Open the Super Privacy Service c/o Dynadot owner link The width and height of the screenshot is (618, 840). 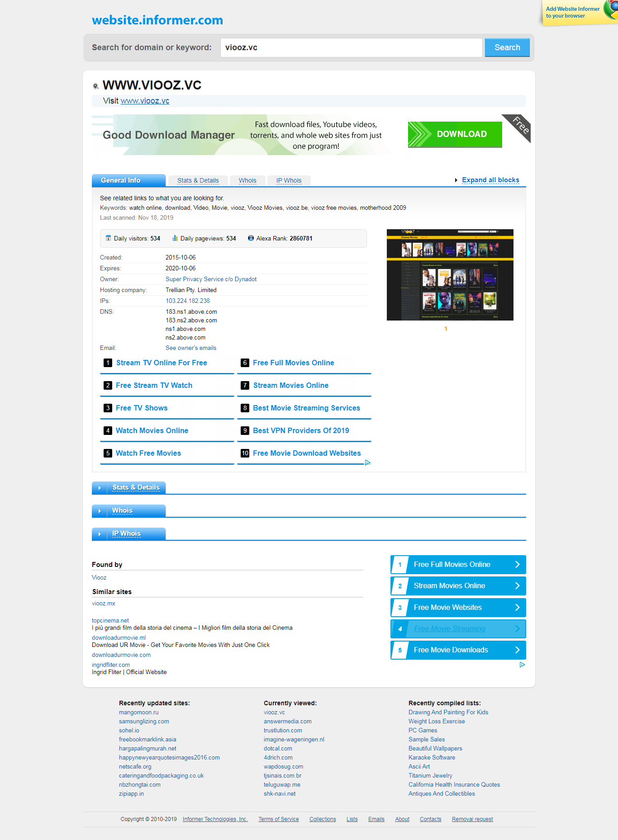(211, 279)
